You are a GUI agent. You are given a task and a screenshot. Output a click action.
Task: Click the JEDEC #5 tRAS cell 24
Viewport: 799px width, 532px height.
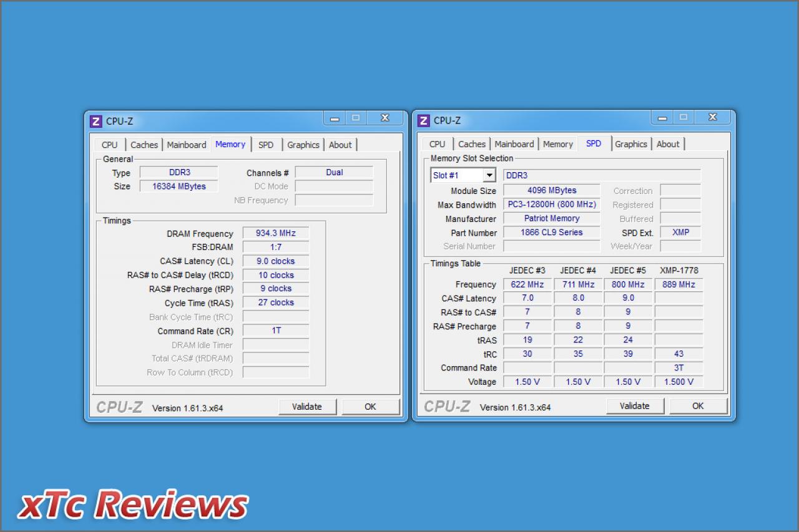click(628, 340)
